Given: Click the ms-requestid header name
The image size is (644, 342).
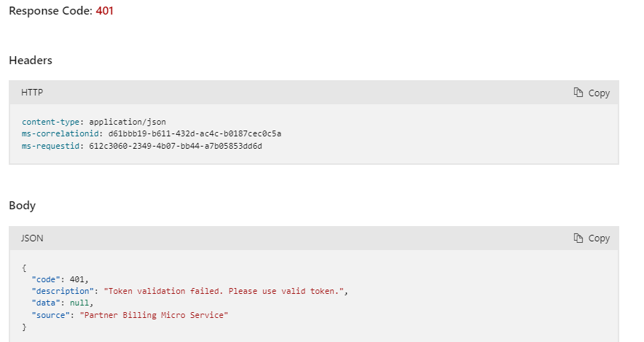Looking at the screenshot, I should [50, 147].
